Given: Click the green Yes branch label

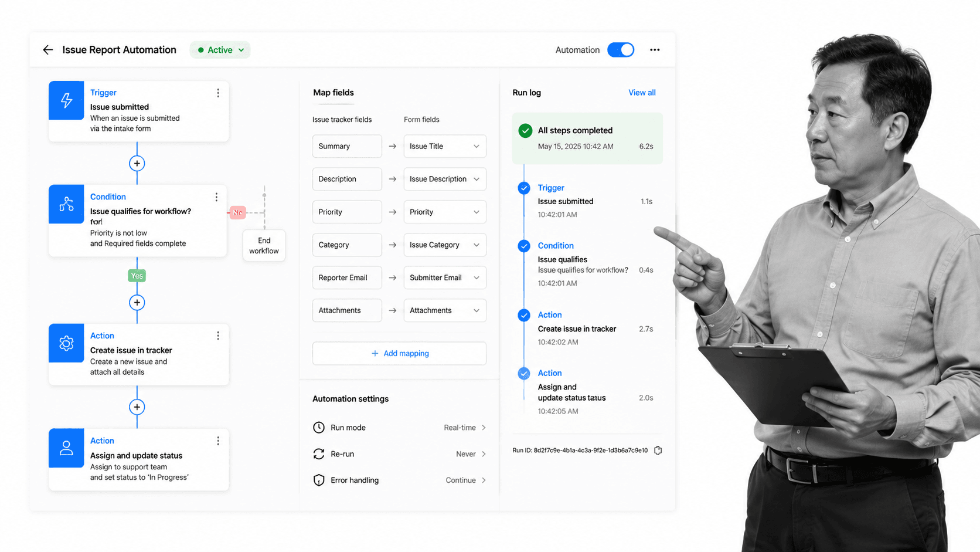Looking at the screenshot, I should click(137, 276).
